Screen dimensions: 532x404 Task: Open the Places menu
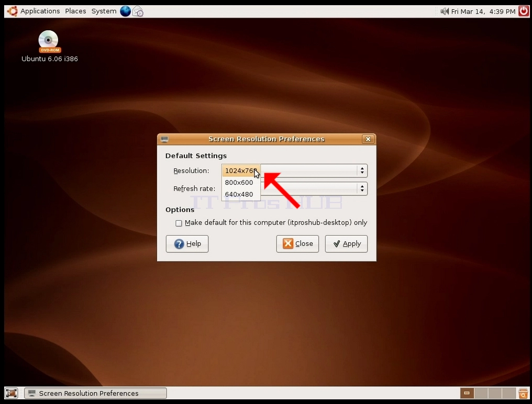click(75, 11)
